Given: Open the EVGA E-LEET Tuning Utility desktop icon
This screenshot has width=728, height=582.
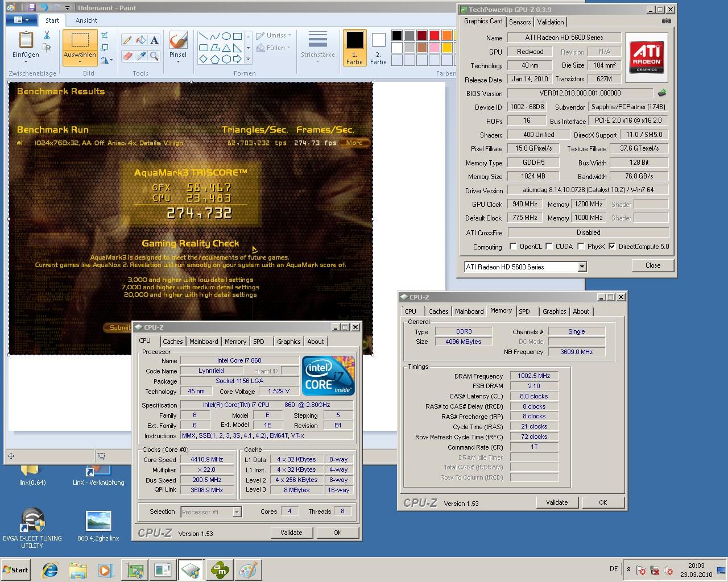Looking at the screenshot, I should click(x=32, y=528).
